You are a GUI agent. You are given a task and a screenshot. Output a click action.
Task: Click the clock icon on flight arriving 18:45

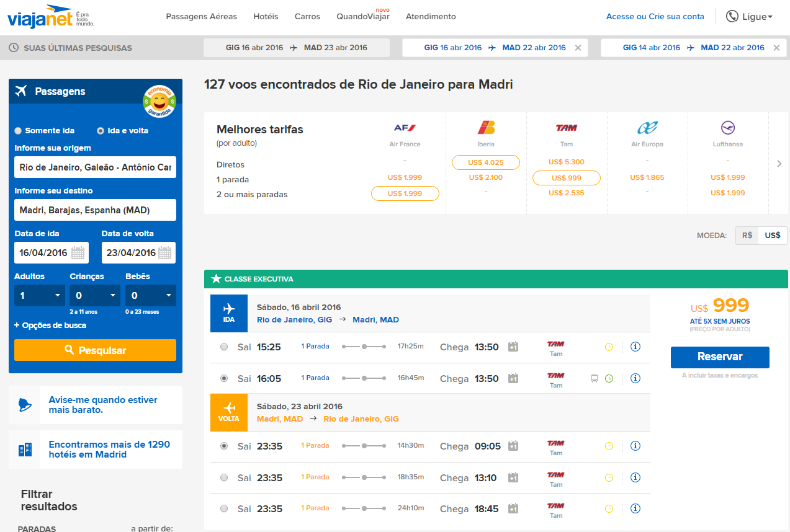[609, 508]
